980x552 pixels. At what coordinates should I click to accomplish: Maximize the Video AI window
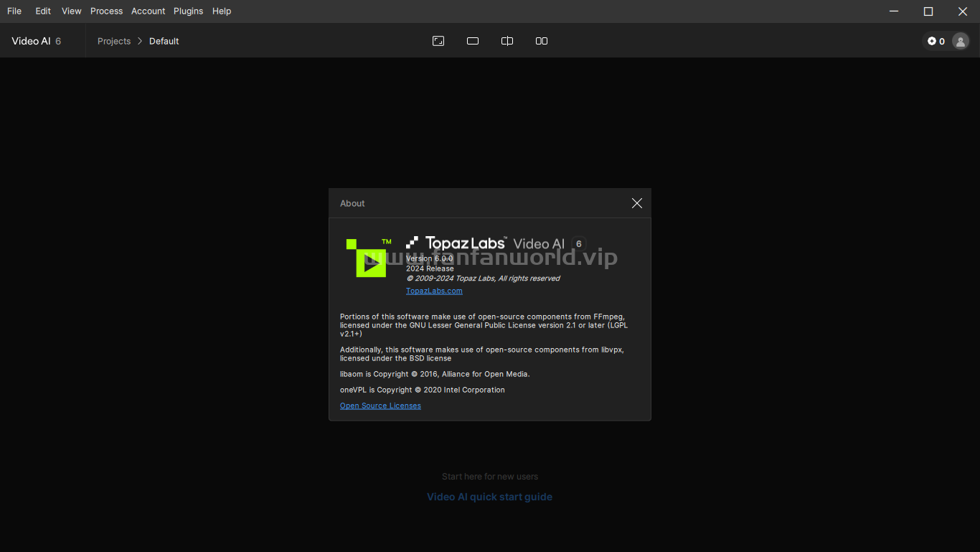pyautogui.click(x=928, y=11)
